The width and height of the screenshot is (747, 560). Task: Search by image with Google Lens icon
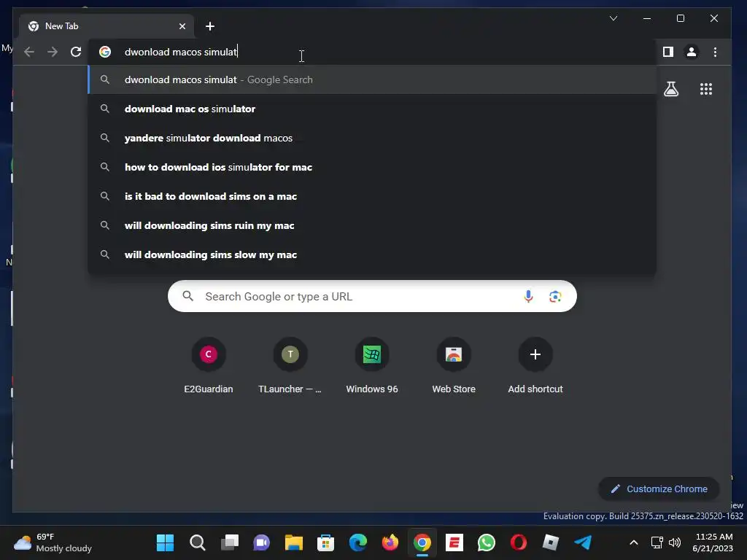(x=555, y=297)
